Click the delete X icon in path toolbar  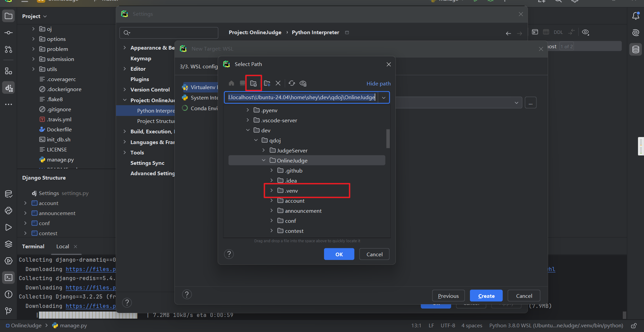coord(278,83)
